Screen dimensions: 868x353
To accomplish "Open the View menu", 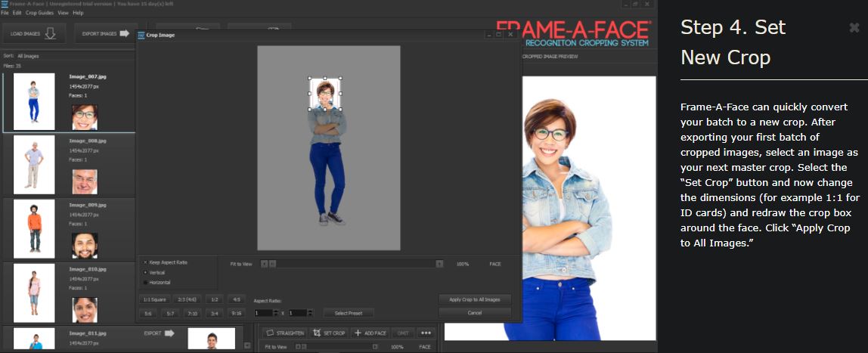I will (63, 13).
